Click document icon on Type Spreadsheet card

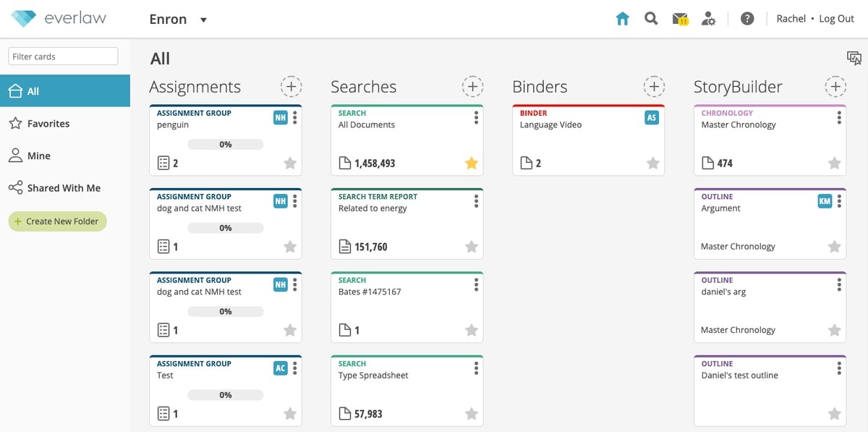[x=345, y=414]
